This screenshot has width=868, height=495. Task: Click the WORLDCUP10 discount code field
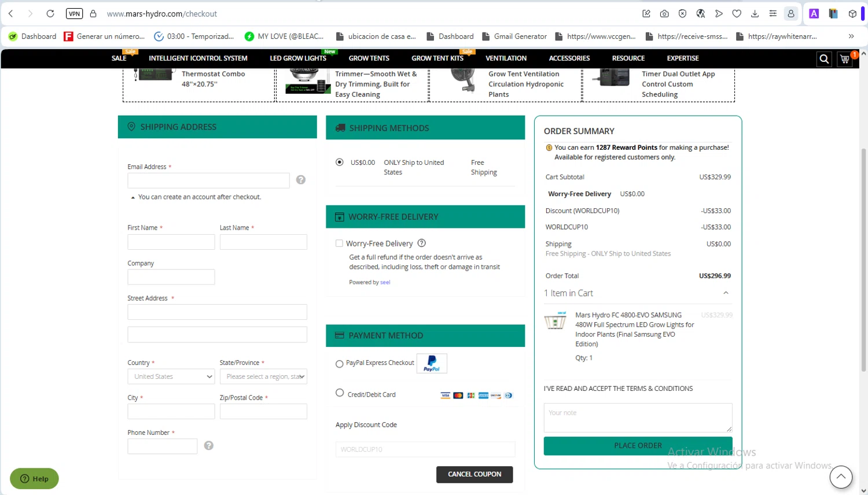[x=425, y=449]
